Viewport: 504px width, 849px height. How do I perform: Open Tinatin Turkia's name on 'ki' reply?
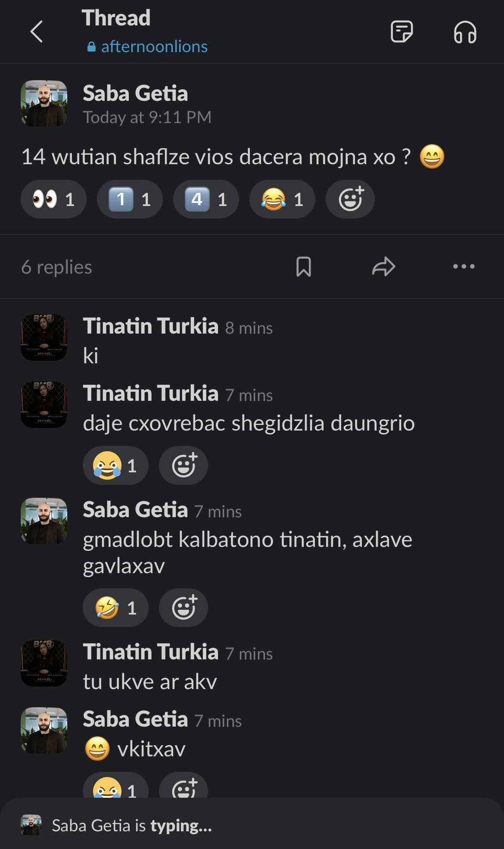point(150,326)
